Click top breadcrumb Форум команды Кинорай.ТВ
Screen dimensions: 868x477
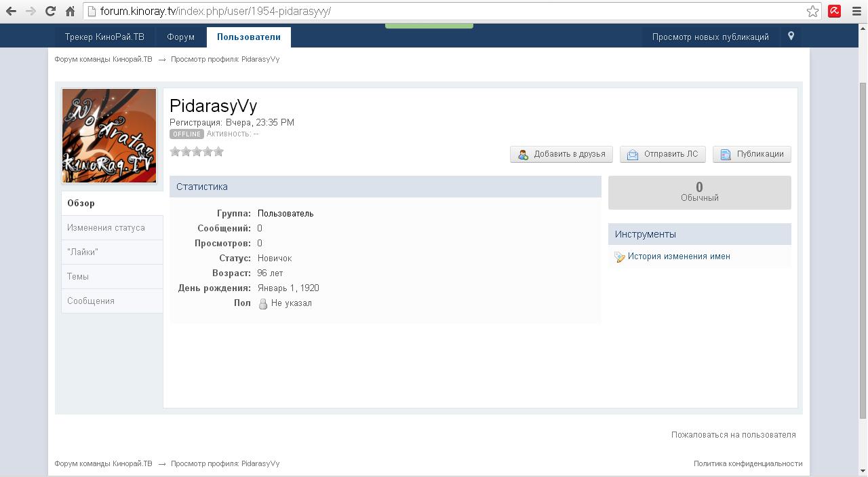point(104,59)
